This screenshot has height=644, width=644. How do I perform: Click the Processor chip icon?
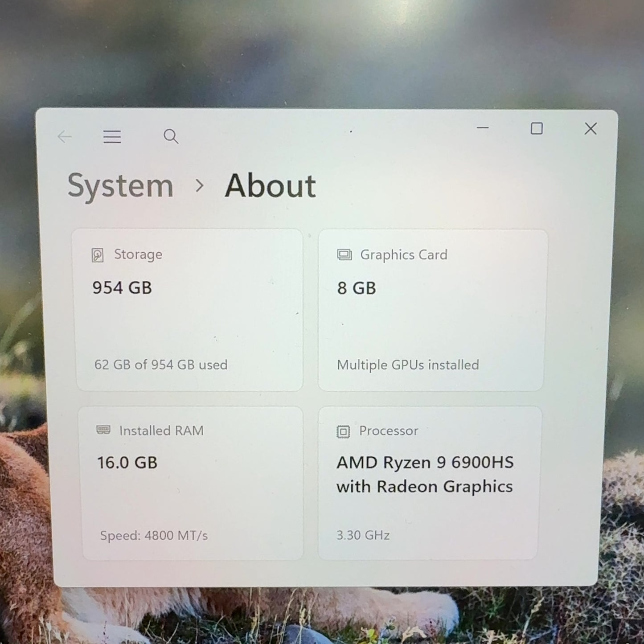pos(343,431)
